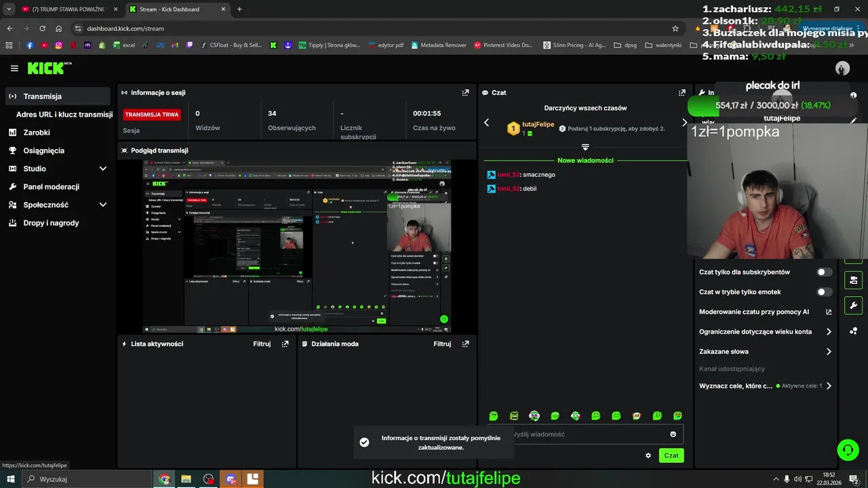Reload the page
This screenshot has height=488, width=868.
pos(42,28)
